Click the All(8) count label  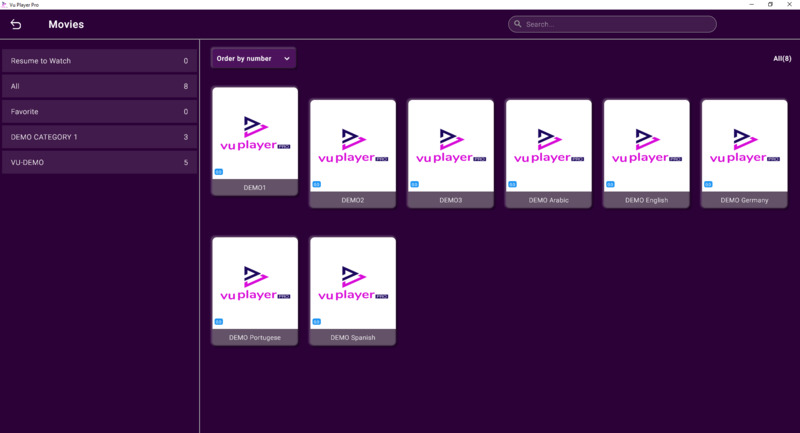(x=782, y=59)
